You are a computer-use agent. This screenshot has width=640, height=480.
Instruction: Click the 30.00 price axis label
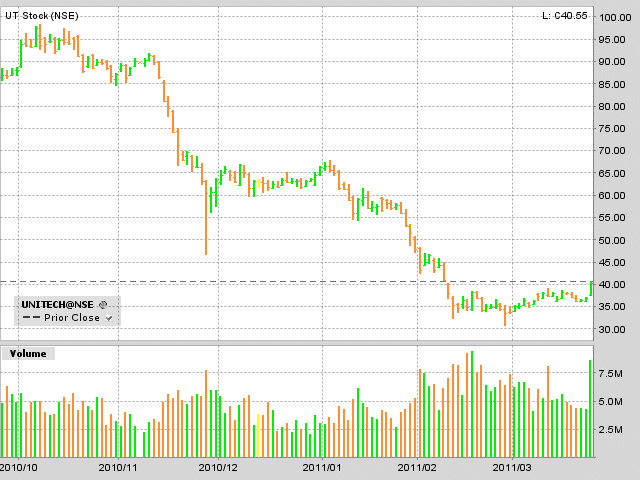point(612,329)
